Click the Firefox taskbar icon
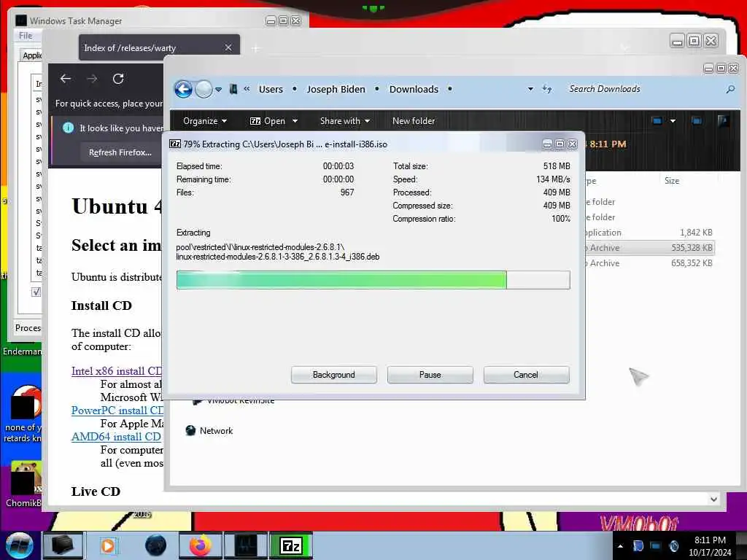This screenshot has width=747, height=560. click(x=200, y=545)
